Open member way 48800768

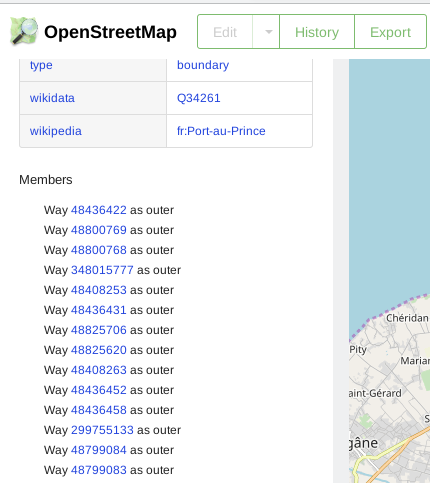pyautogui.click(x=99, y=250)
